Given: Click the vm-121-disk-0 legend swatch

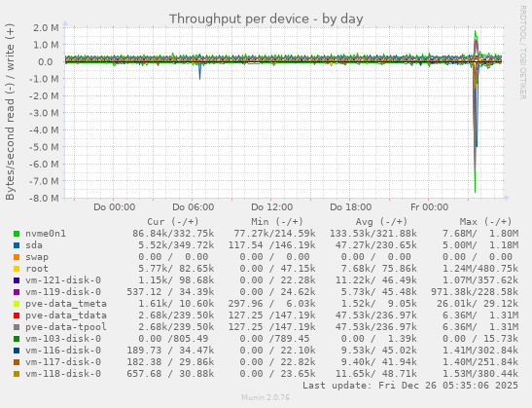Looking at the screenshot, I should point(17,280).
